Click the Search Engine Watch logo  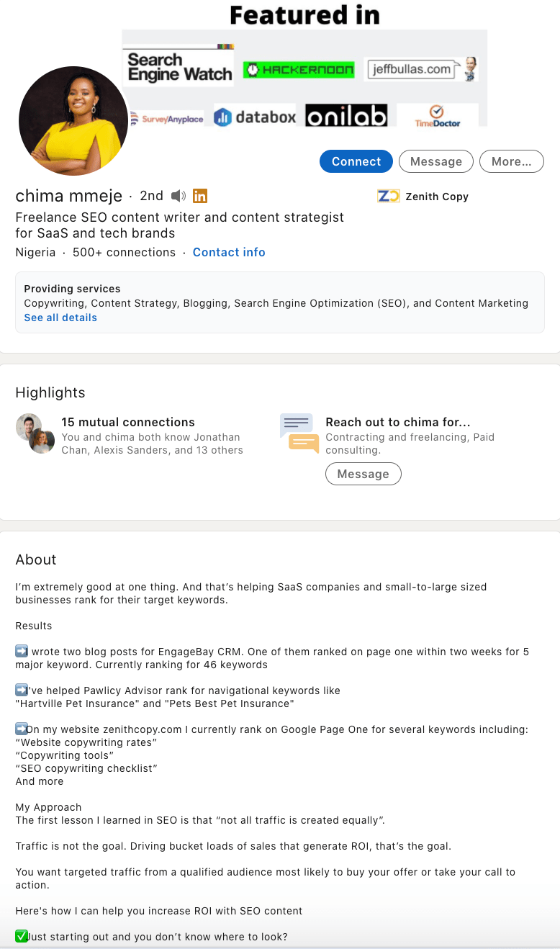coord(179,68)
